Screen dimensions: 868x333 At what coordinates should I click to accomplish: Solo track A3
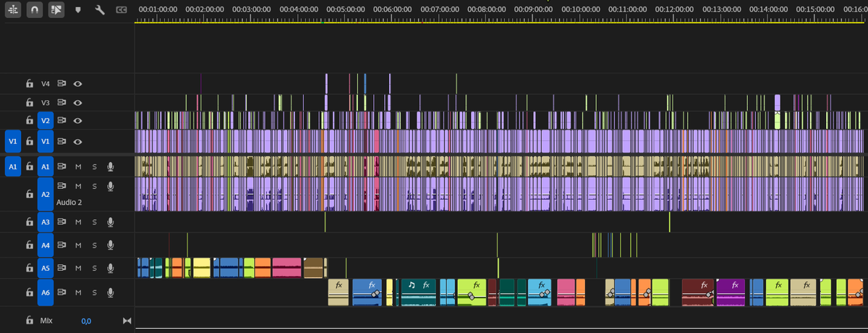pos(94,222)
